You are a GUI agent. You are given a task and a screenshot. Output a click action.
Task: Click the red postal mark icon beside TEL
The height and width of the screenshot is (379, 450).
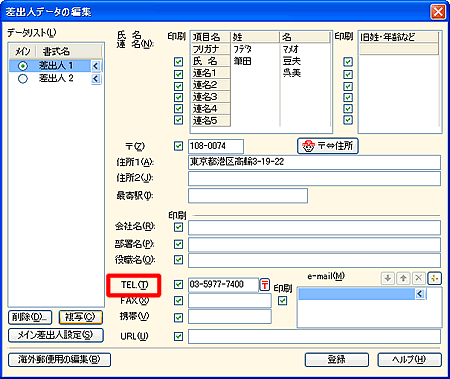pyautogui.click(x=265, y=285)
